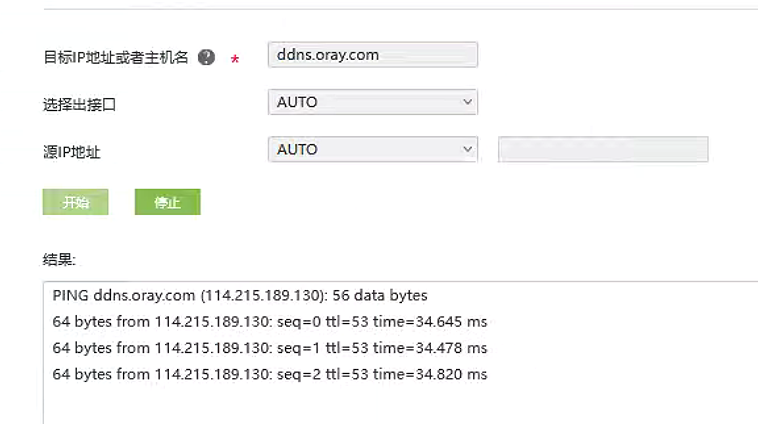Select the seq=1 ping result line
The width and height of the screenshot is (758, 424).
[269, 348]
